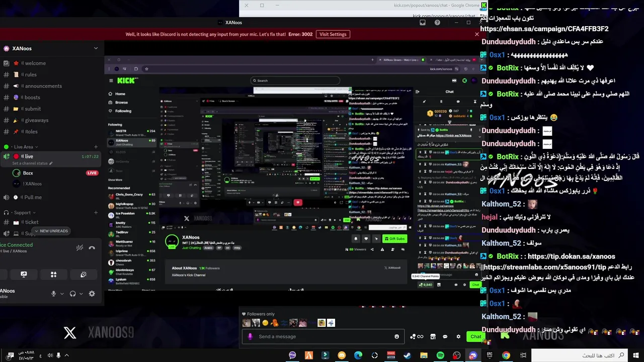Viewport: 644px width, 362px height.
Task: Open Steam from the taskbar
Action: (407, 355)
